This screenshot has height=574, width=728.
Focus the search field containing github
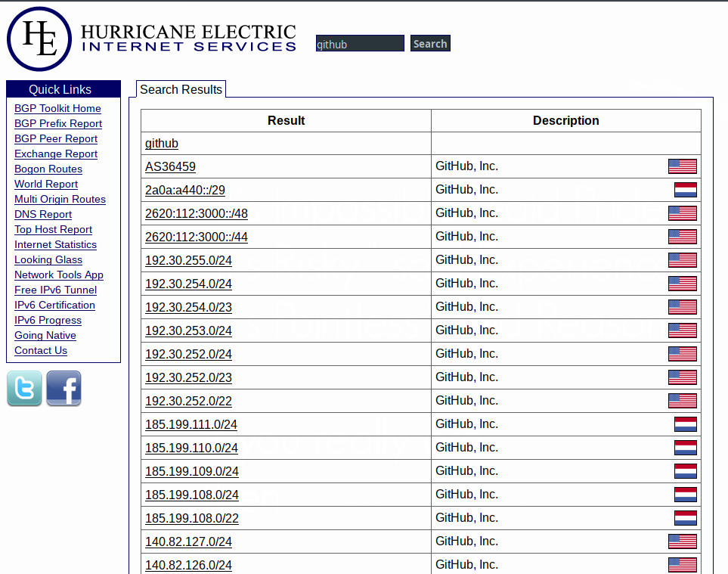tap(361, 44)
